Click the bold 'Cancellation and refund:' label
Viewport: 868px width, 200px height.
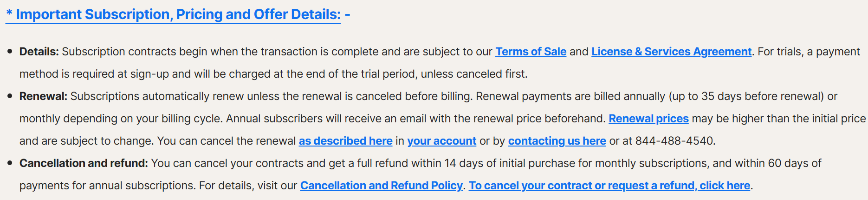pos(84,163)
